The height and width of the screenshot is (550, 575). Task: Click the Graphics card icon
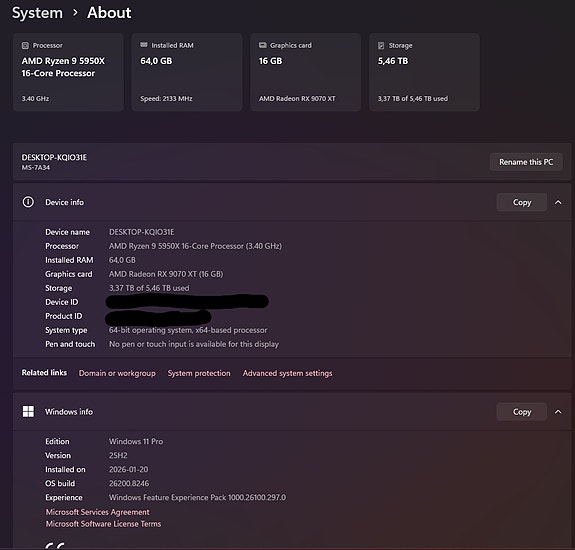(x=263, y=45)
